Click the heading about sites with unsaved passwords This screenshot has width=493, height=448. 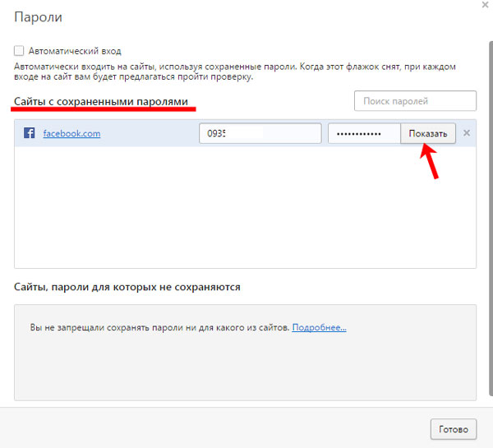(x=127, y=287)
